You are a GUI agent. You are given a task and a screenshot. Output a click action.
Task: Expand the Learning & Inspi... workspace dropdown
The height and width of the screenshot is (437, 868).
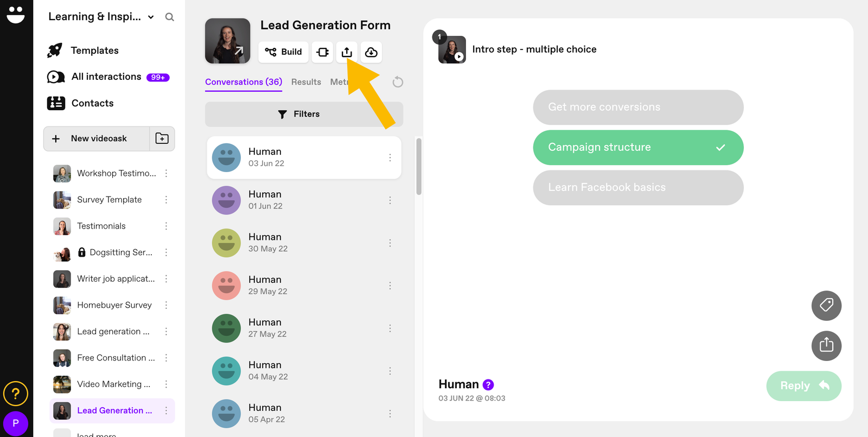[151, 17]
